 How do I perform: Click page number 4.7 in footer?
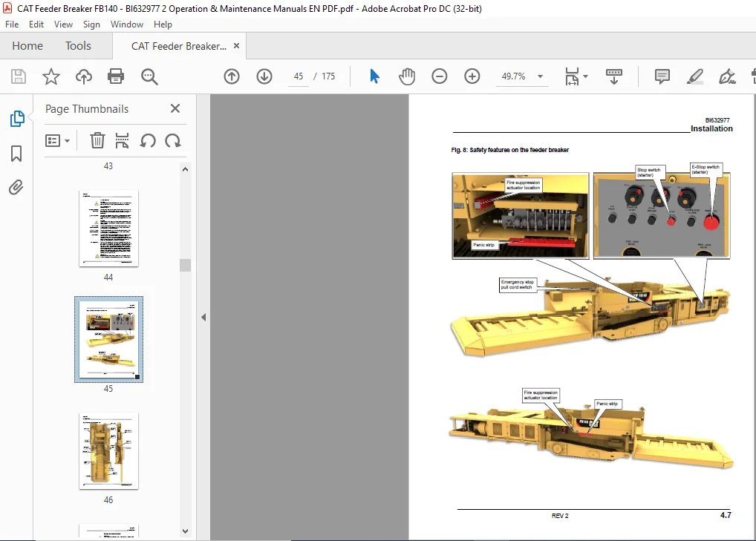tap(726, 515)
